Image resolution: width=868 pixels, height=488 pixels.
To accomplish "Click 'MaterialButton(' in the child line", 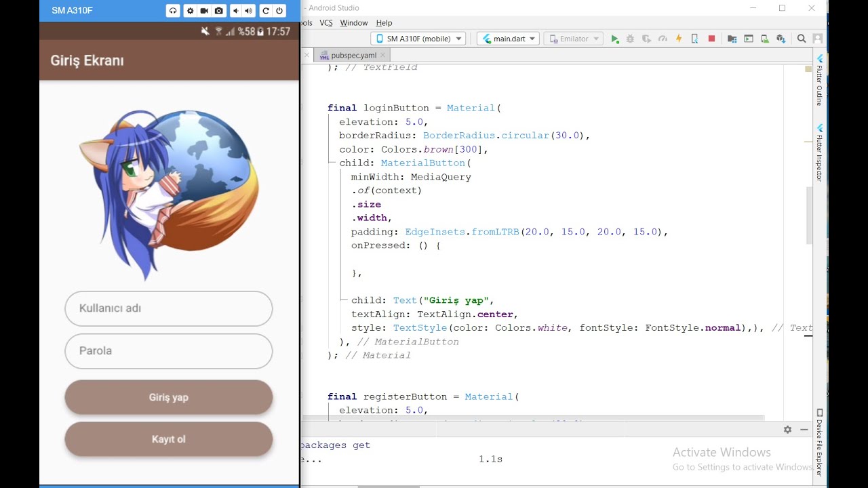I will click(426, 163).
